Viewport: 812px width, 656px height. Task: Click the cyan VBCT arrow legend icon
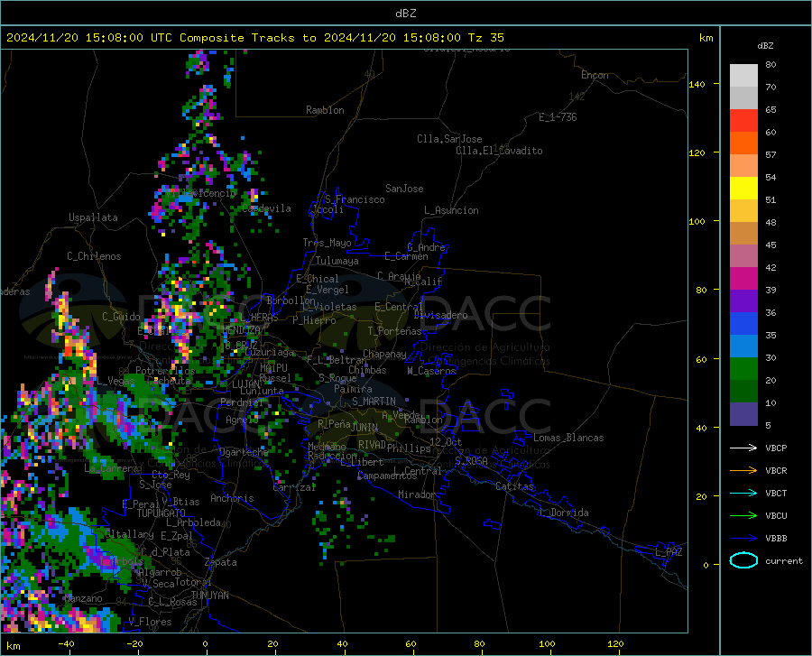[x=743, y=493]
